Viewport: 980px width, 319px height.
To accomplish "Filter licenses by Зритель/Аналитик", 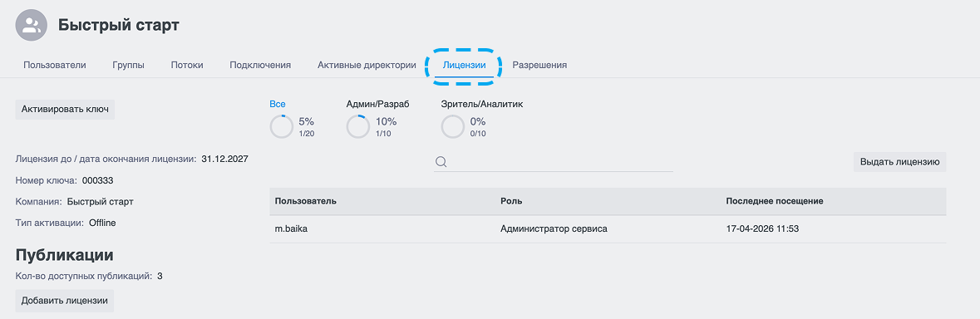I will [482, 104].
